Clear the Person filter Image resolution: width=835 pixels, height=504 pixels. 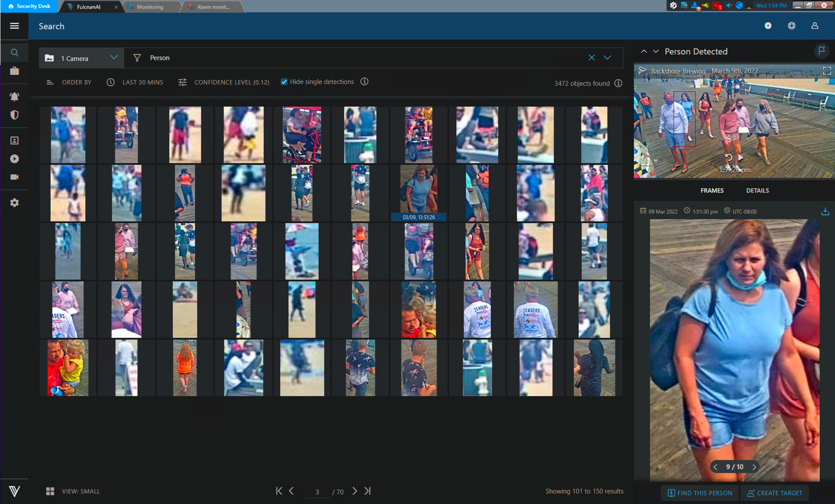(591, 57)
